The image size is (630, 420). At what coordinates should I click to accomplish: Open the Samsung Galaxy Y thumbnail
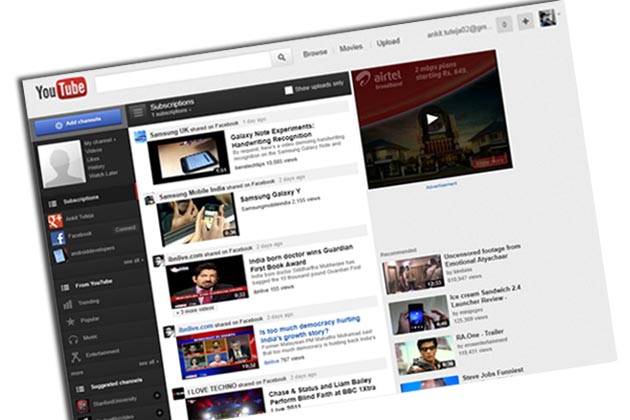tap(197, 219)
